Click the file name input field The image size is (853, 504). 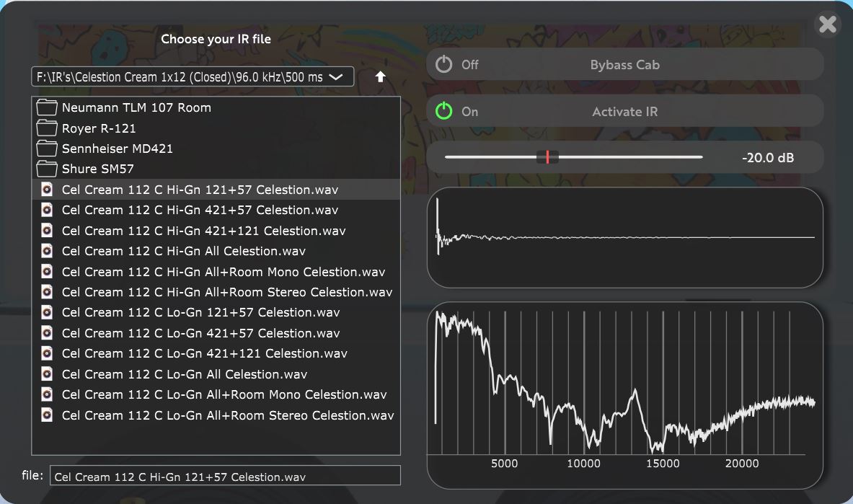tap(225, 476)
